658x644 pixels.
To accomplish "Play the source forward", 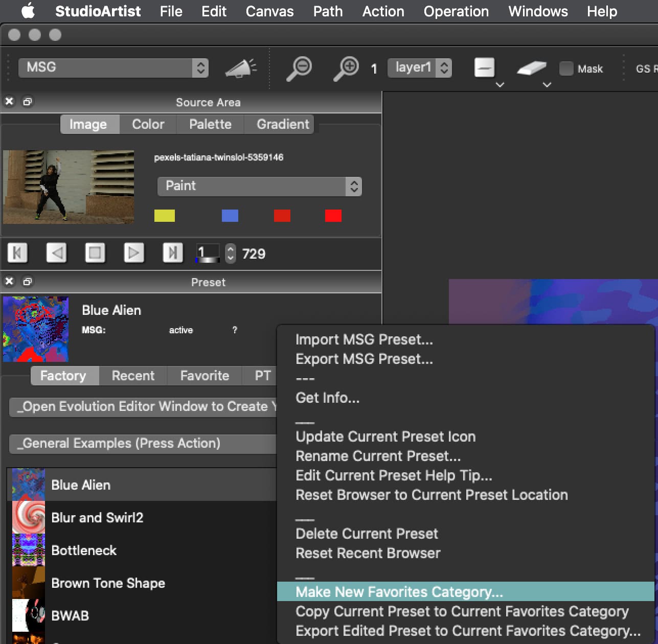I will pos(134,252).
